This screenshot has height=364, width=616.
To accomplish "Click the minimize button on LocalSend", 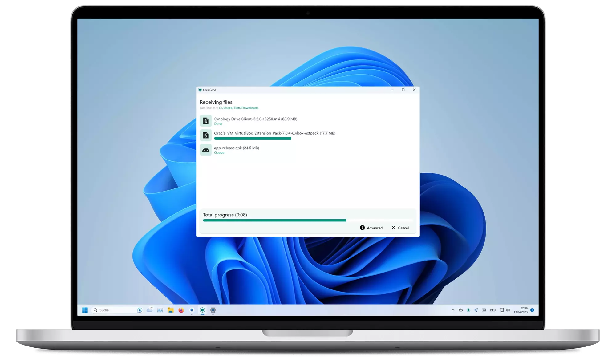I will (392, 90).
